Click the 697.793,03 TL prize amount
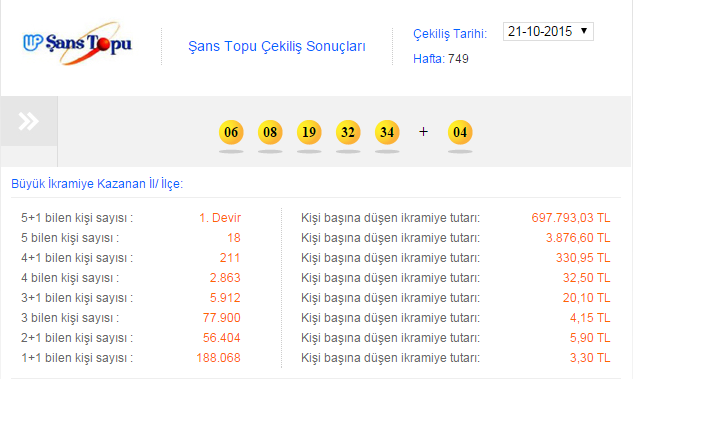The image size is (713, 421). coord(571,218)
